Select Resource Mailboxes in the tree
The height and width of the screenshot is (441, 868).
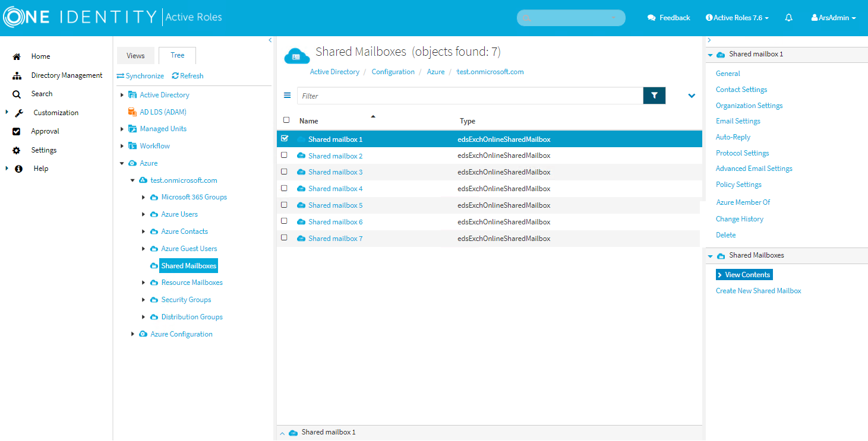click(x=192, y=283)
